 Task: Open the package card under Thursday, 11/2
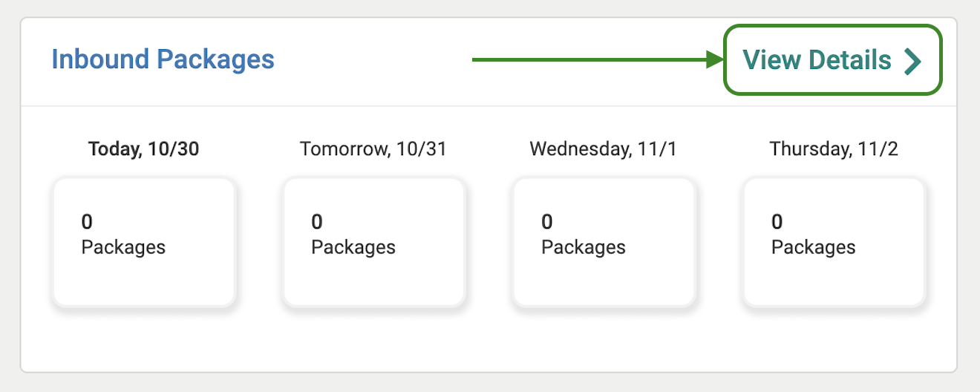[834, 241]
